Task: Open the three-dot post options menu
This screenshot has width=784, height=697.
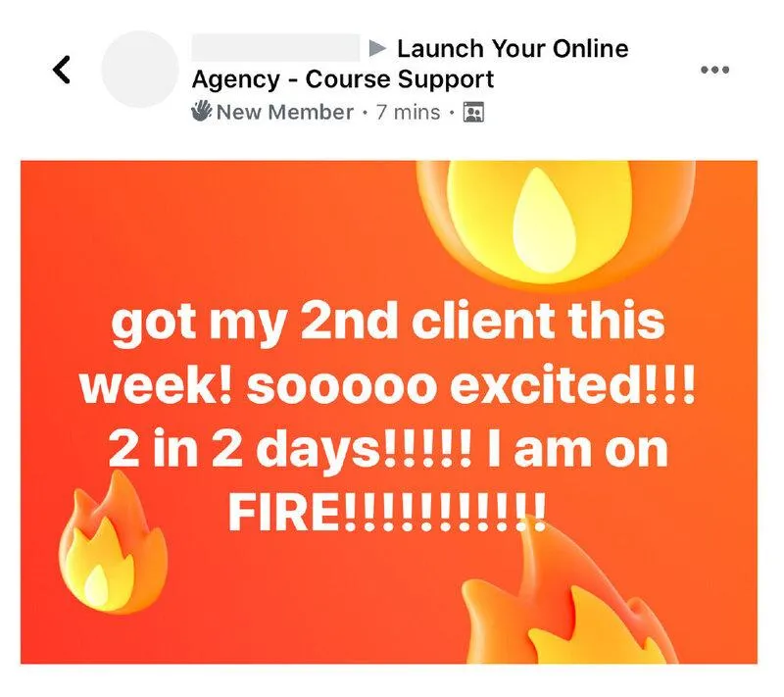Action: pos(714,70)
